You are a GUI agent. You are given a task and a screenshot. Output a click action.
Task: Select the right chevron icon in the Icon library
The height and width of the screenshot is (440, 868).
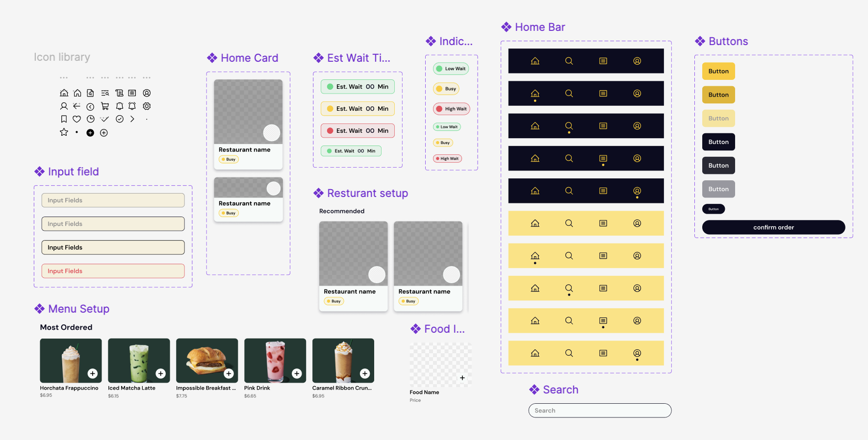[132, 119]
